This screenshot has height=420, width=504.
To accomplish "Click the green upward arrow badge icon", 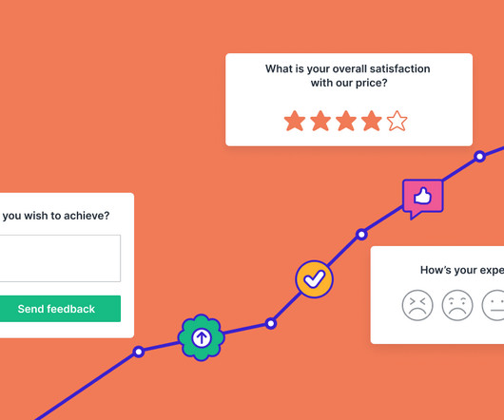I will tap(202, 337).
